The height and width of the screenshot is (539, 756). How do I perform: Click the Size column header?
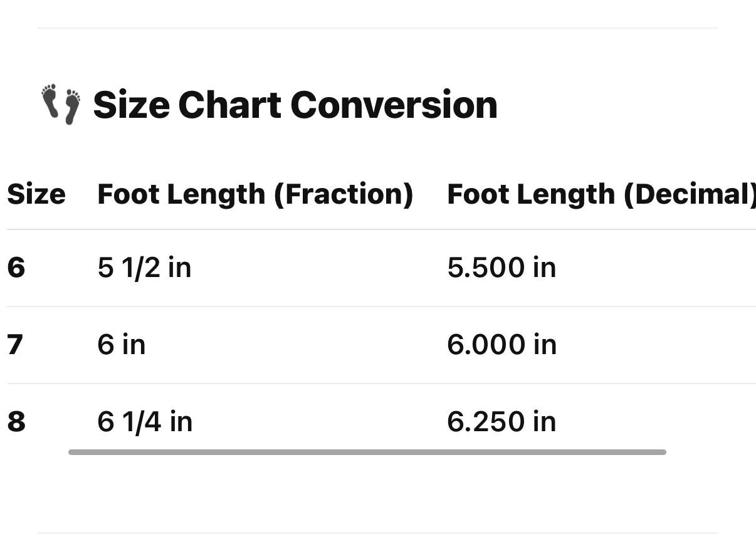(36, 194)
